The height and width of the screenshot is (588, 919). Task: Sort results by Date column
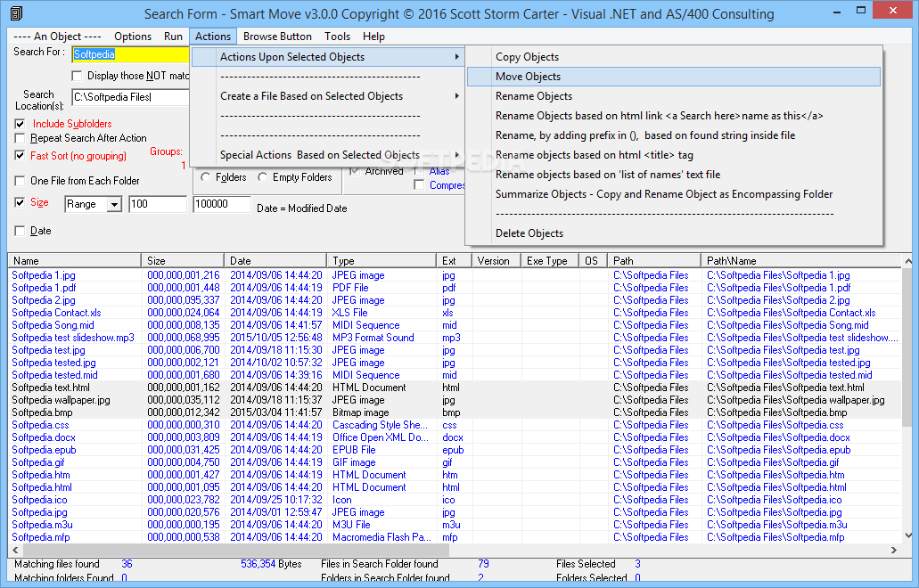click(275, 261)
